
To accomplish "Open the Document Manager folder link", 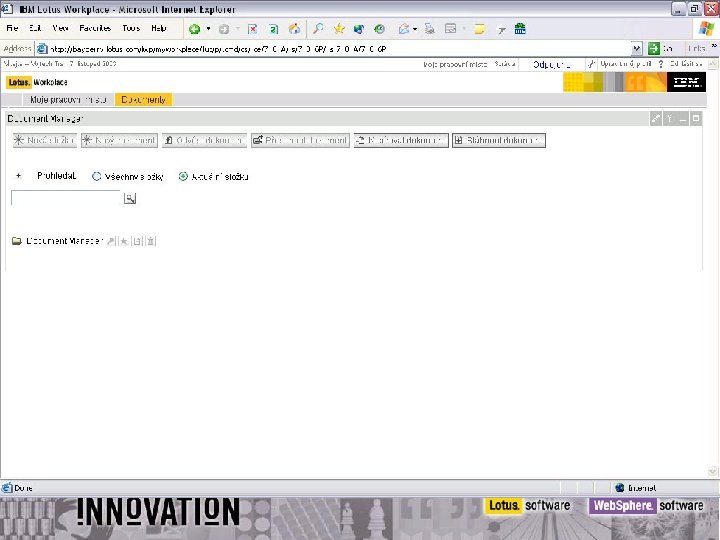I will (x=64, y=241).
